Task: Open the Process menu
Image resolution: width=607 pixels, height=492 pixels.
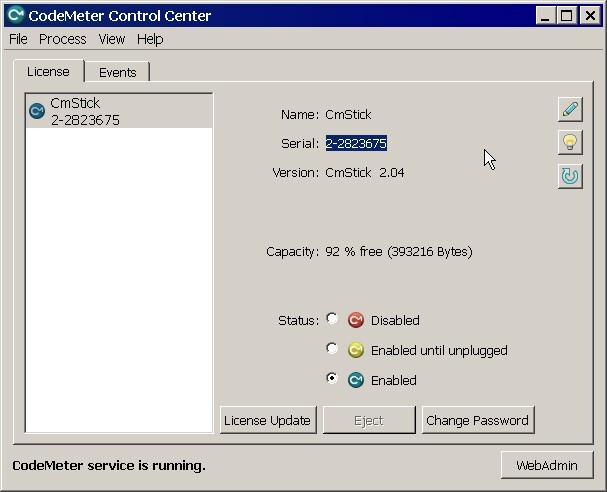Action: 62,39
